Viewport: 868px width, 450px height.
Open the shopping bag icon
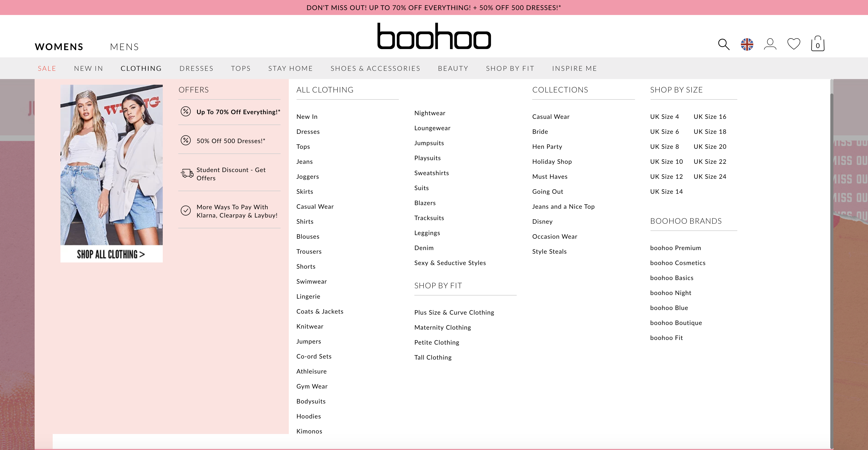point(817,44)
